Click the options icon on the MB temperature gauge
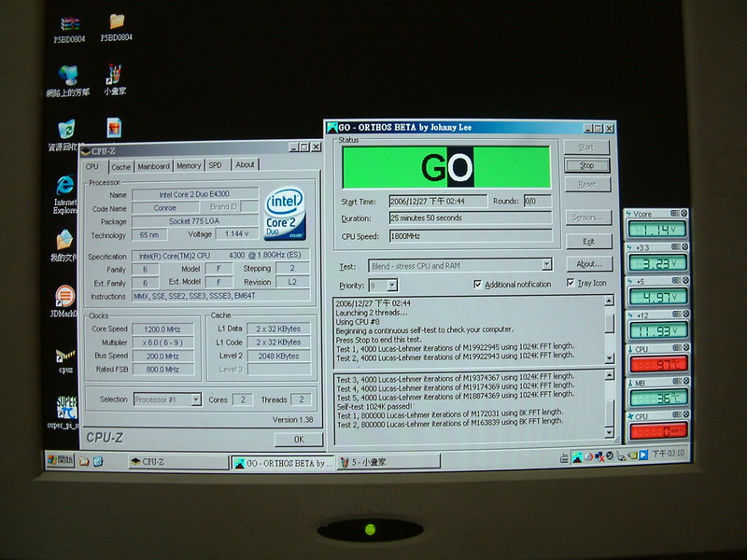 point(678,382)
